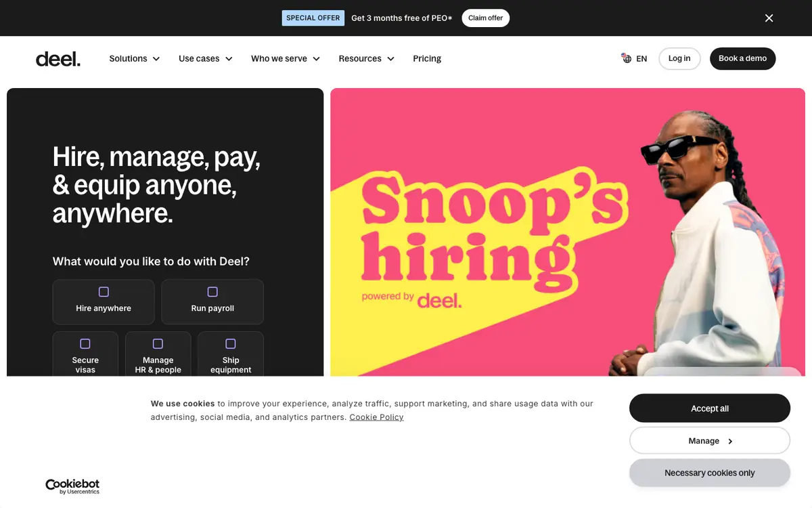Check the Hire anywhere checkbox
Image resolution: width=812 pixels, height=508 pixels.
tap(104, 292)
